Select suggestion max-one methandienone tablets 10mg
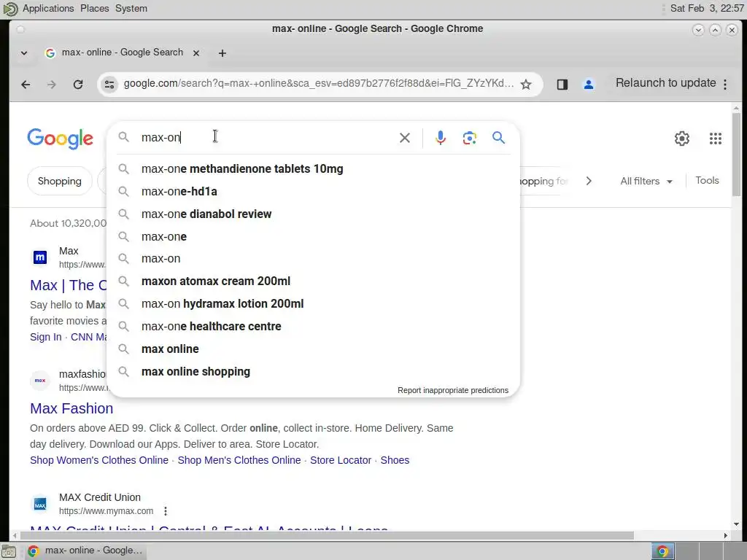The width and height of the screenshot is (747, 560). (314, 169)
